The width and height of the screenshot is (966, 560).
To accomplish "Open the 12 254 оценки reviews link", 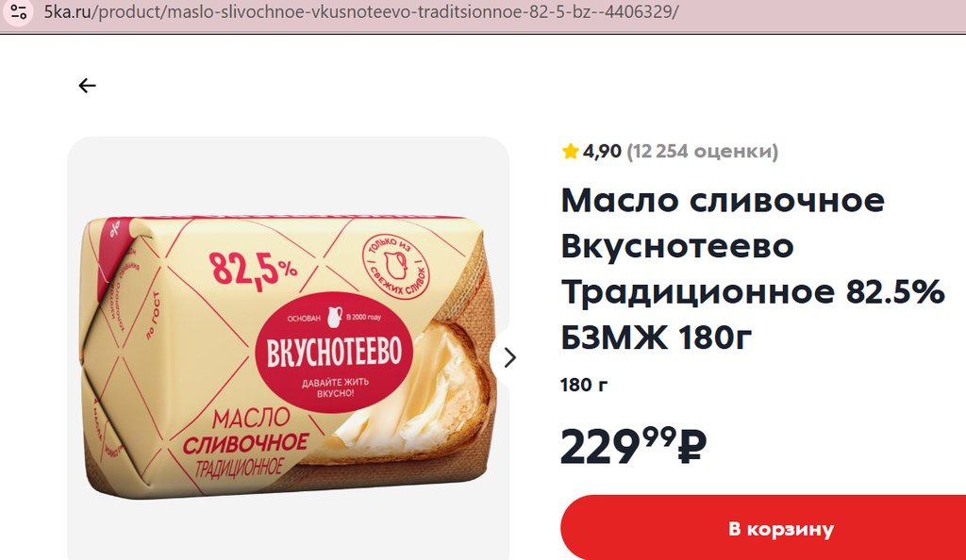I will click(702, 152).
